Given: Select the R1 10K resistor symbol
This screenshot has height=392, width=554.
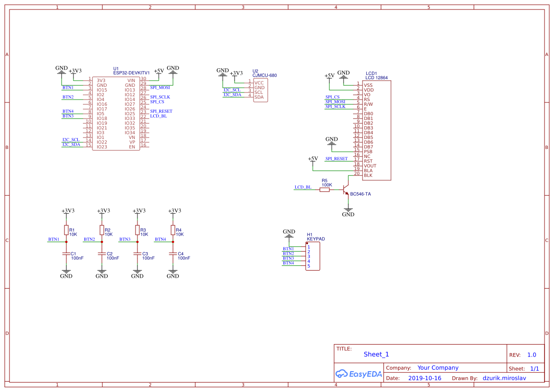Looking at the screenshot, I should pos(66,229).
